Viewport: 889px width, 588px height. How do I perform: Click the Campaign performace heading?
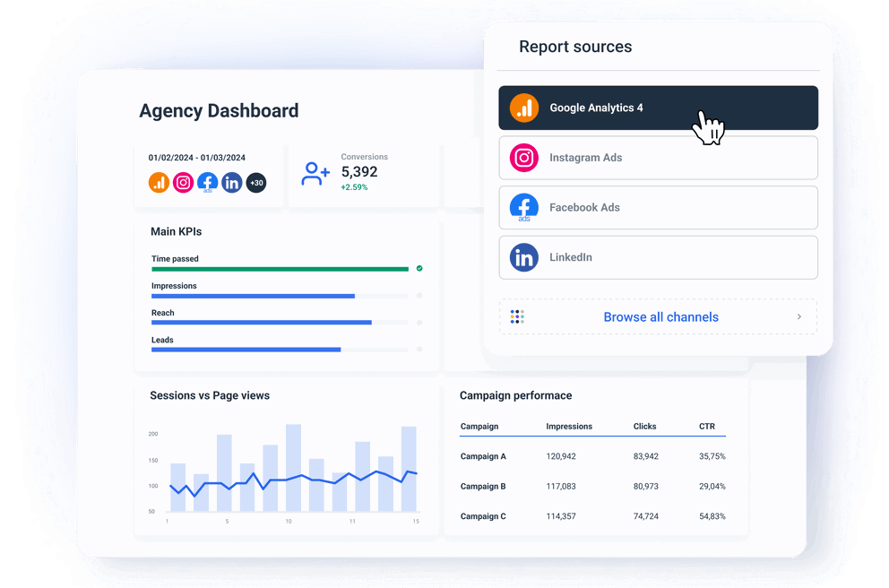516,396
